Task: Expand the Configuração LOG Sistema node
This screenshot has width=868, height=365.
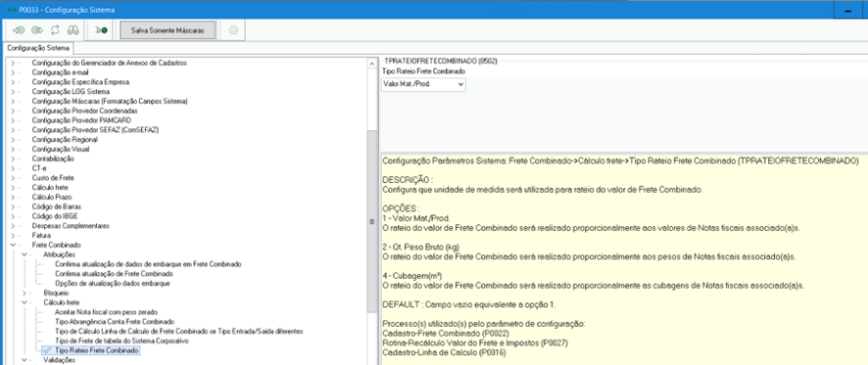Action: point(13,91)
